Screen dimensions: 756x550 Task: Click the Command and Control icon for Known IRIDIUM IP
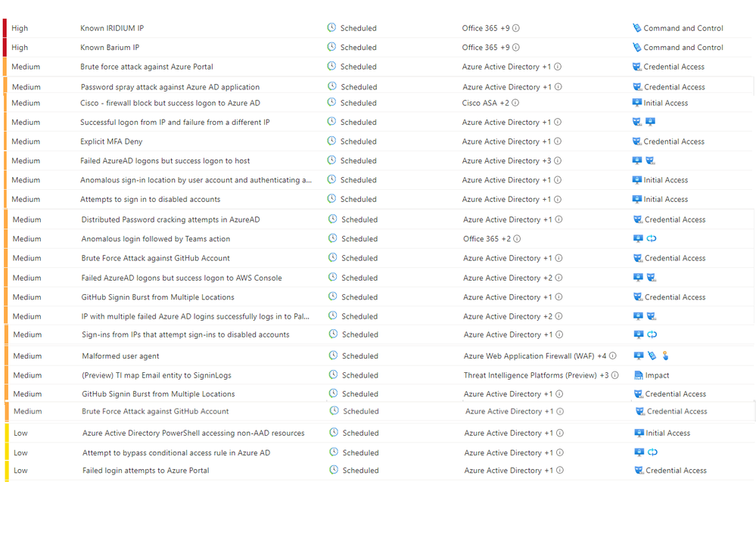tap(637, 28)
